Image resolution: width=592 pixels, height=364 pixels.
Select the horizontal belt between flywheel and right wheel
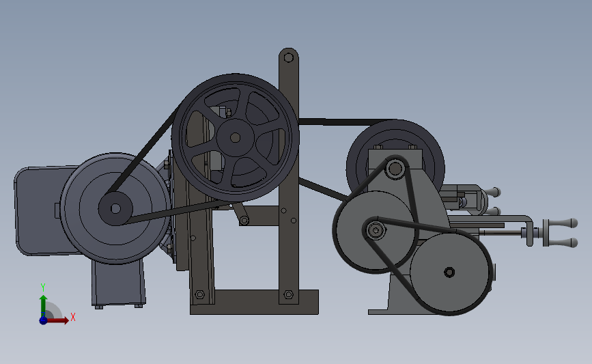pos(346,122)
